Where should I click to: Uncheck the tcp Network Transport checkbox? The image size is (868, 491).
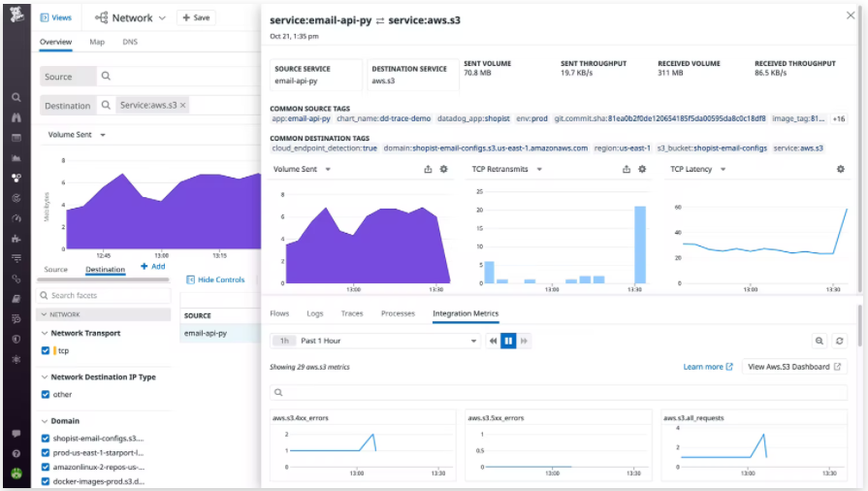(x=46, y=350)
